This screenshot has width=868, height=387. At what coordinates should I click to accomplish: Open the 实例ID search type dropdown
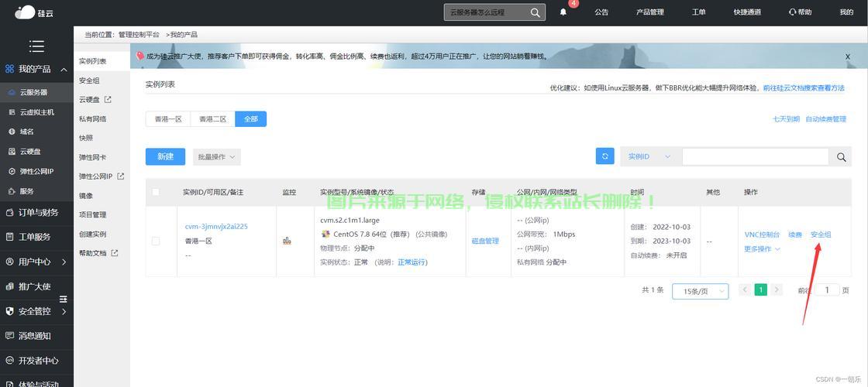point(650,157)
